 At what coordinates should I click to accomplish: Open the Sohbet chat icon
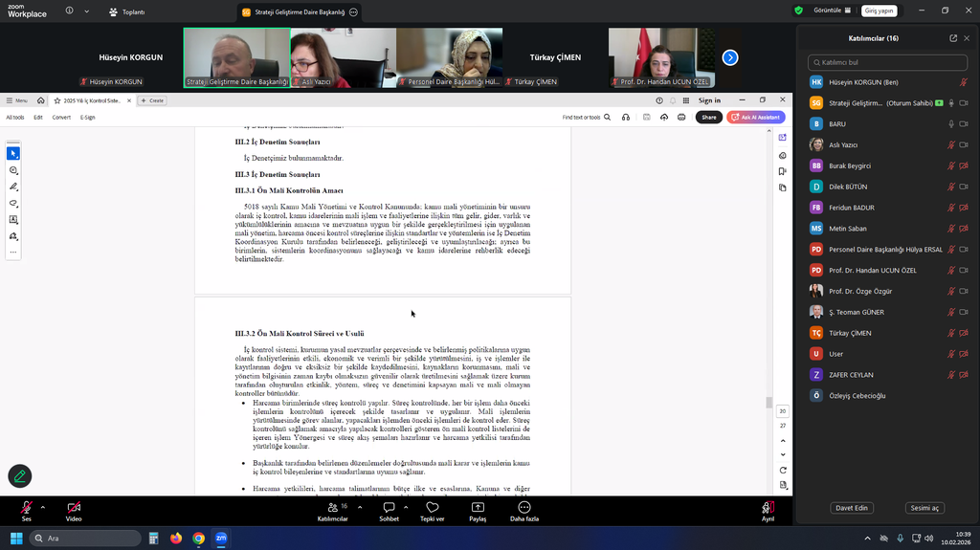(x=389, y=508)
